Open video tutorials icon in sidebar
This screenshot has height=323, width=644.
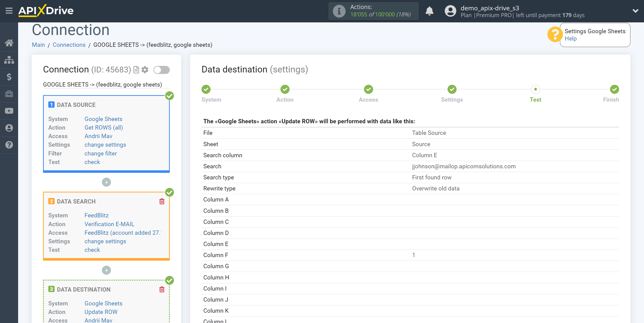9,111
